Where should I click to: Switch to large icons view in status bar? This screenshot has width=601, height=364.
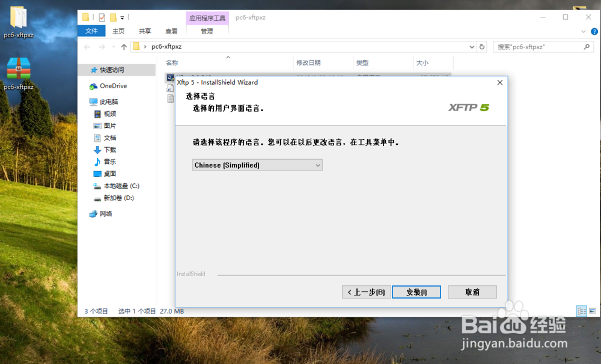point(593,311)
